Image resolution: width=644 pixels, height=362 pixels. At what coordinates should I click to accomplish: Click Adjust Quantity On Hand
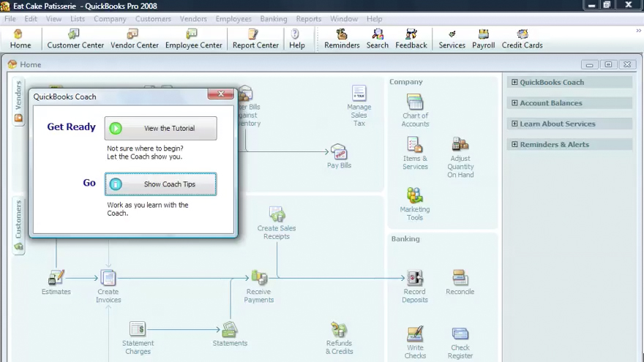[x=460, y=157]
